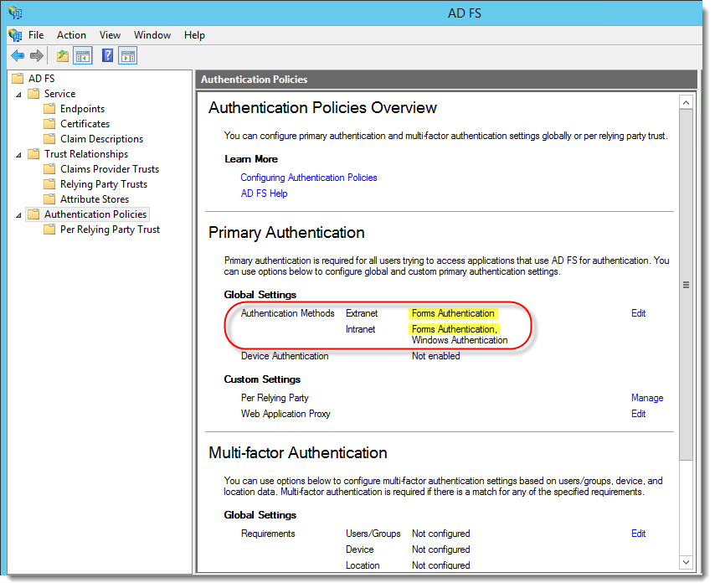Collapse the Authentication Policies tree node

pos(18,214)
